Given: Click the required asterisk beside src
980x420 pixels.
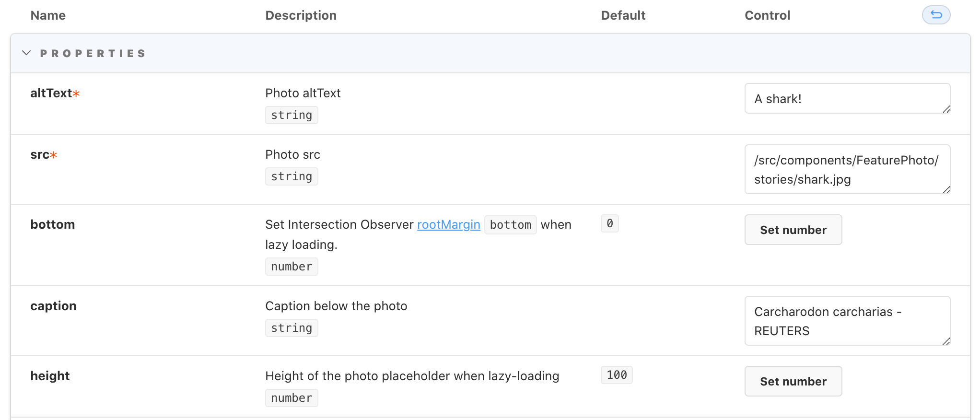Looking at the screenshot, I should [x=54, y=155].
